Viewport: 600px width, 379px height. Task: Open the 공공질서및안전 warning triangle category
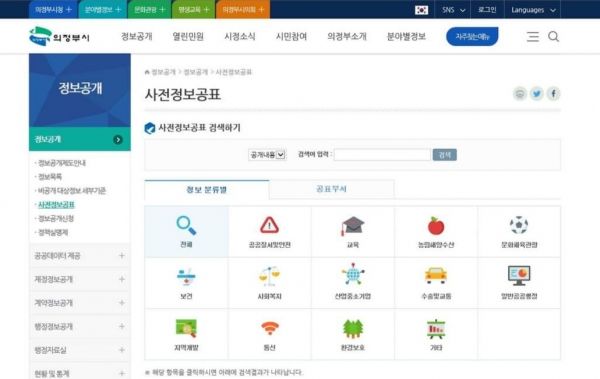coord(269,225)
